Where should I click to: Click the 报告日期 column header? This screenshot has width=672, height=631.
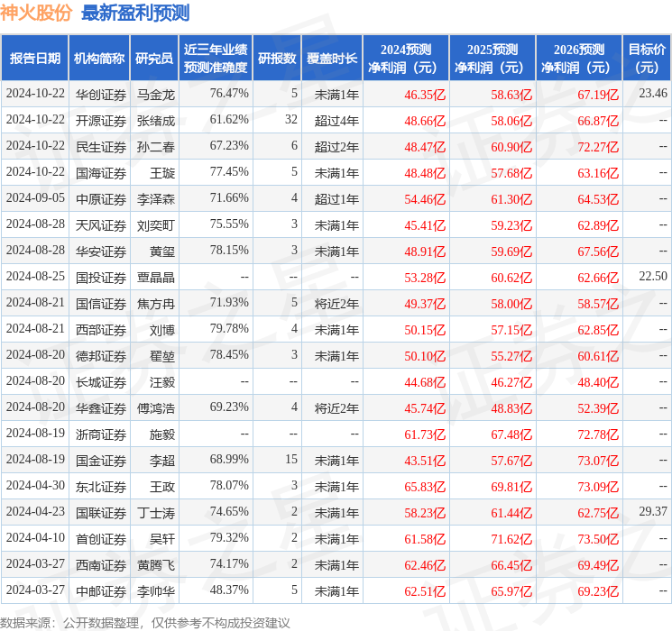[34, 58]
